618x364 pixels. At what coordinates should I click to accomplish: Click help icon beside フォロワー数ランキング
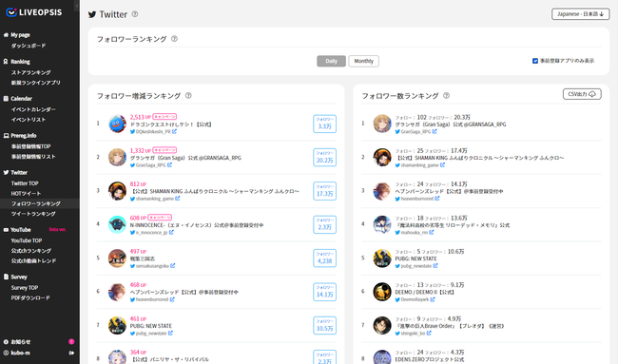pos(446,95)
